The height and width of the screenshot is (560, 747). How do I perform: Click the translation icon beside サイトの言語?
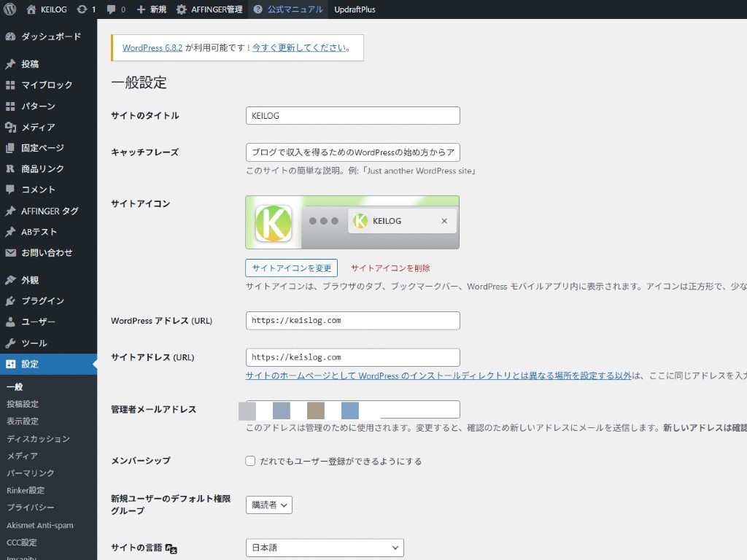pos(171,548)
